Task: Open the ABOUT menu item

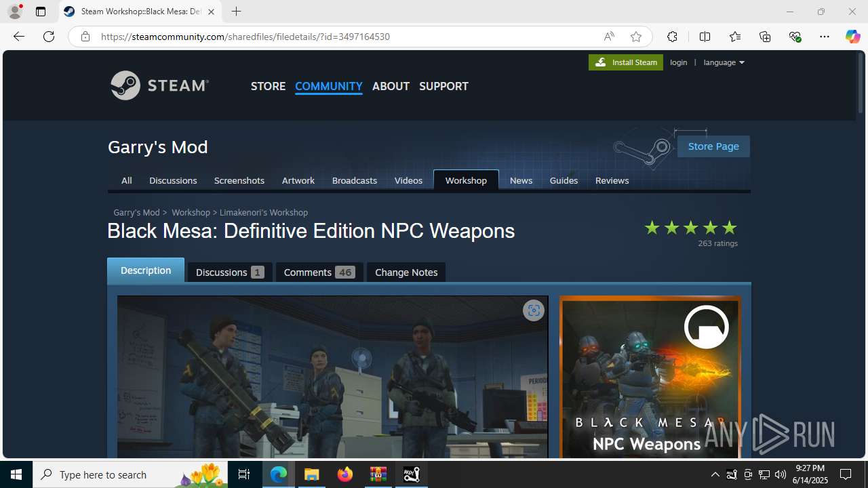Action: 391,86
